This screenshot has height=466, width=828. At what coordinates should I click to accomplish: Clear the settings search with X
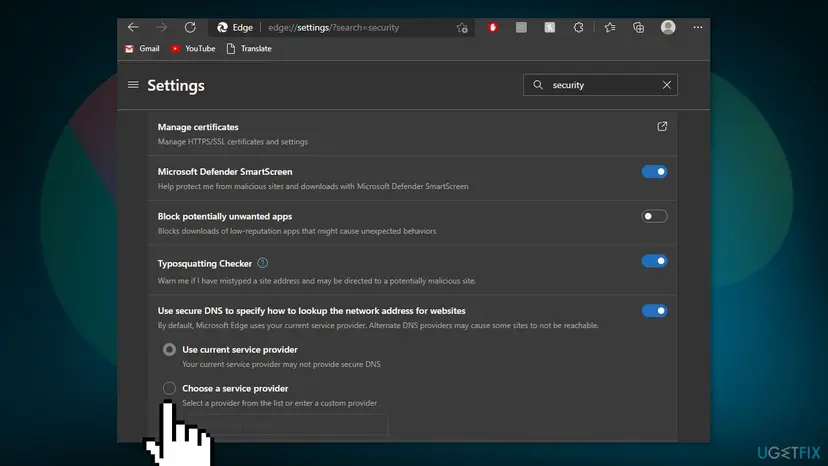tap(667, 85)
